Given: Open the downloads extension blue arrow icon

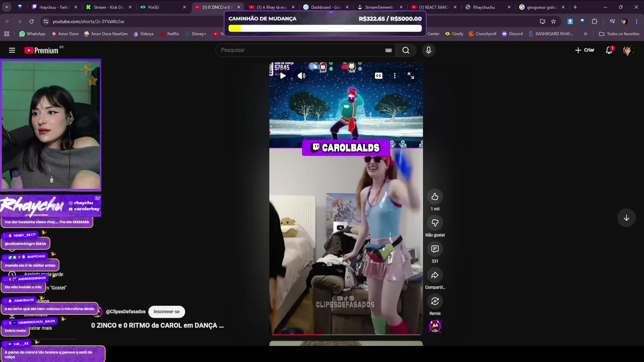Looking at the screenshot, I should pos(570,22).
